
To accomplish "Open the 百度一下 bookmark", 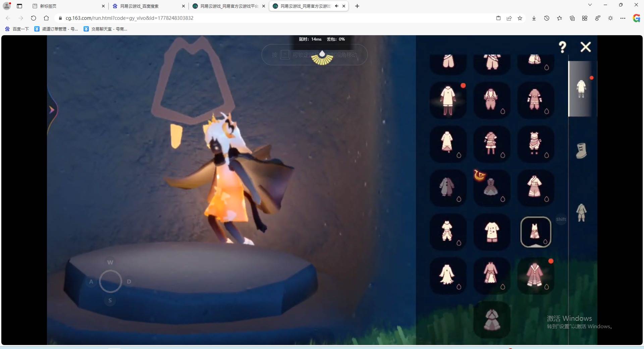I will coord(17,29).
